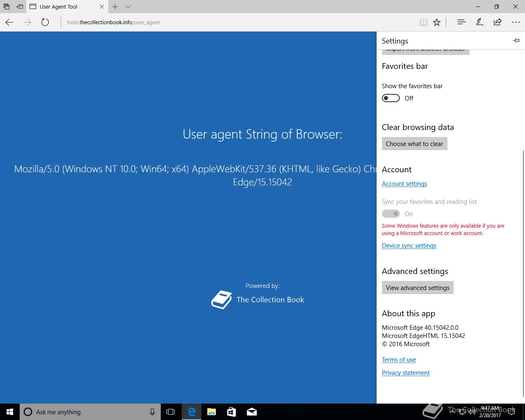
Task: Click Microsoft EdgeHTML 15.15042 text
Action: 423,336
